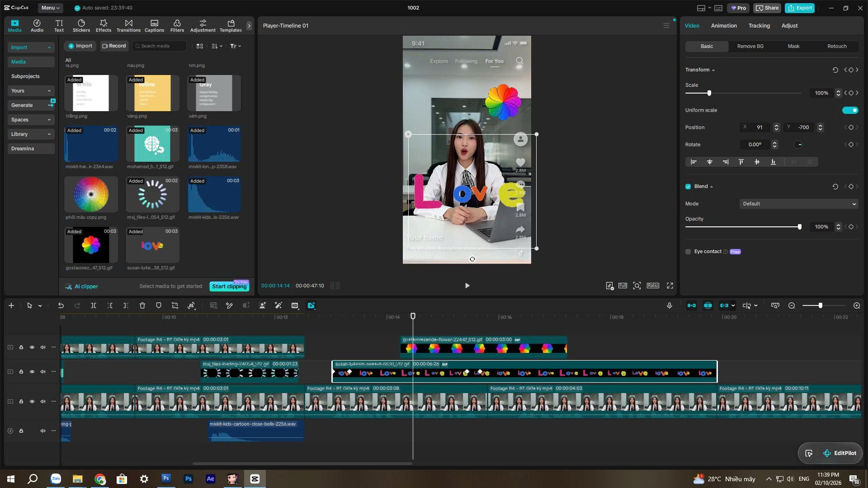This screenshot has width=868, height=488.
Task: Uncheck the Blend checkbox
Action: (x=688, y=187)
